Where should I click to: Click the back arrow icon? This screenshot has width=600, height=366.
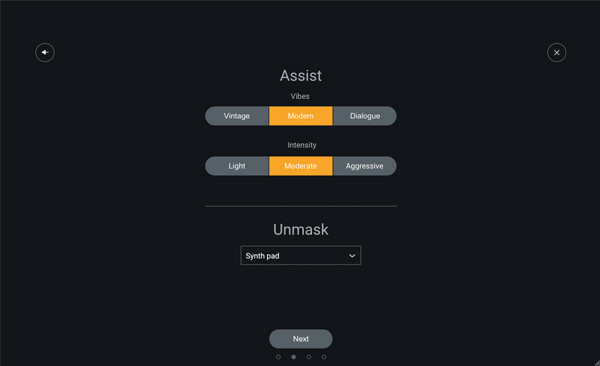coord(45,52)
